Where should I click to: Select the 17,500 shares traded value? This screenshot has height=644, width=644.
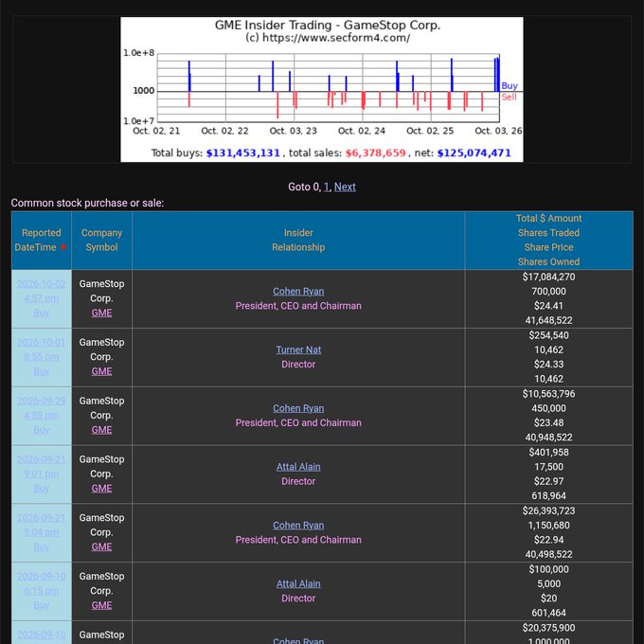548,467
